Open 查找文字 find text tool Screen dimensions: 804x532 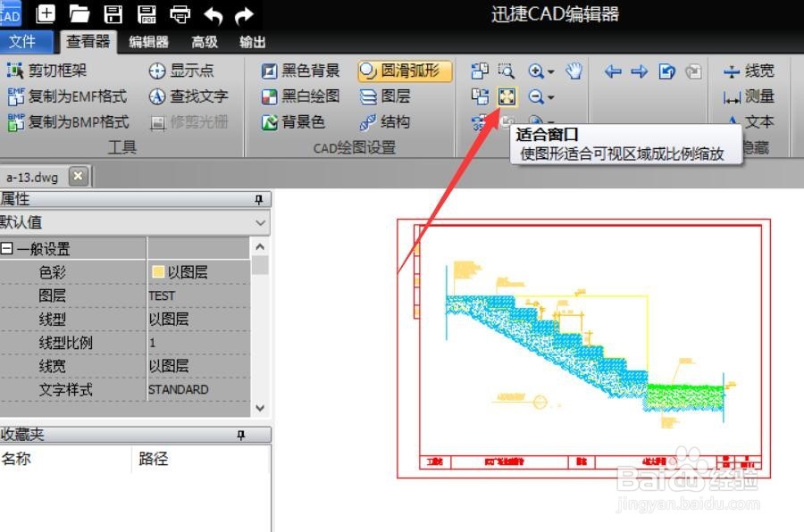188,96
